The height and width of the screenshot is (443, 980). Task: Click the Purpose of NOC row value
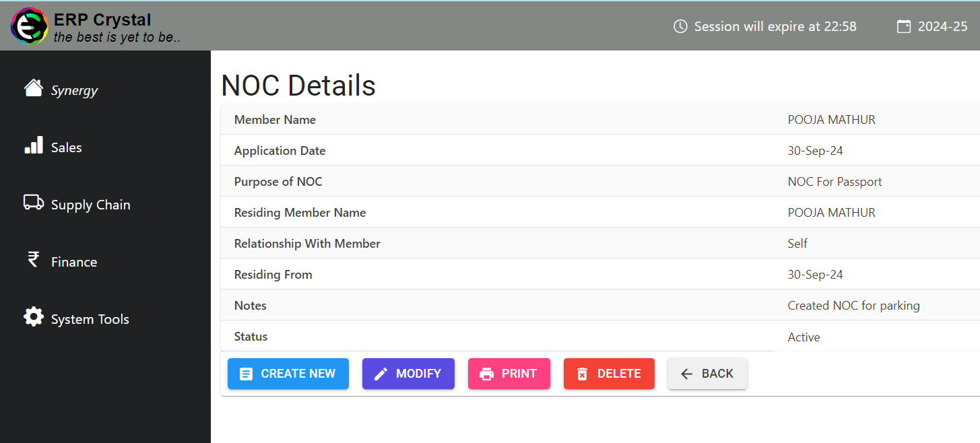click(x=835, y=181)
